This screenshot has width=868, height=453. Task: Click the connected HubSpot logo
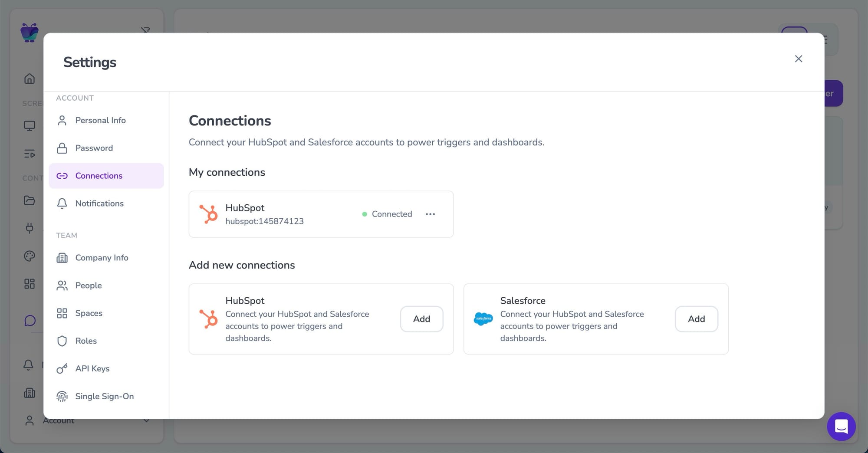[208, 214]
